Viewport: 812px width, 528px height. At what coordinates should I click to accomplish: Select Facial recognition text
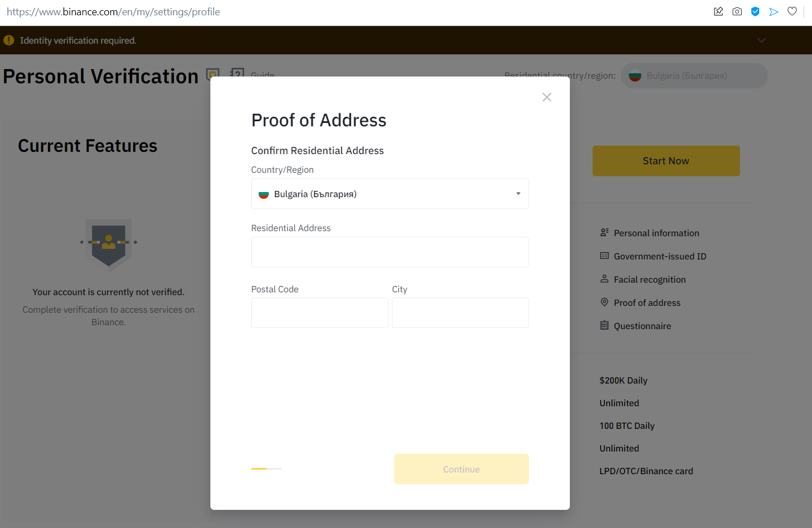point(650,280)
